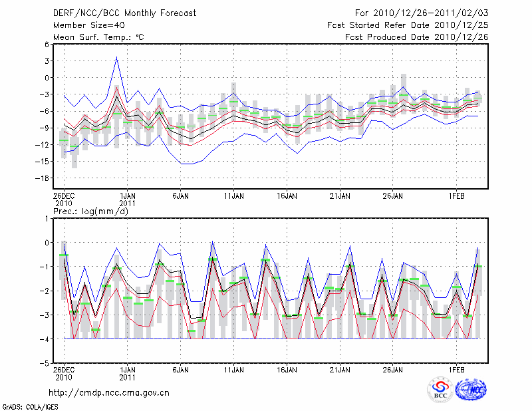Select 1FEB tick on the temperature chart

456,197
